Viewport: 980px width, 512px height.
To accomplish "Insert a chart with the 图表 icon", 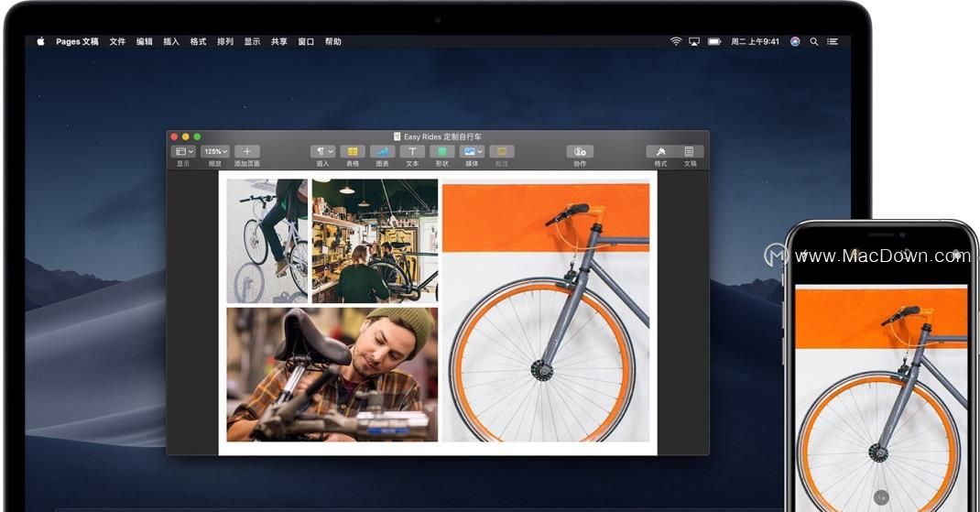I will click(x=383, y=151).
